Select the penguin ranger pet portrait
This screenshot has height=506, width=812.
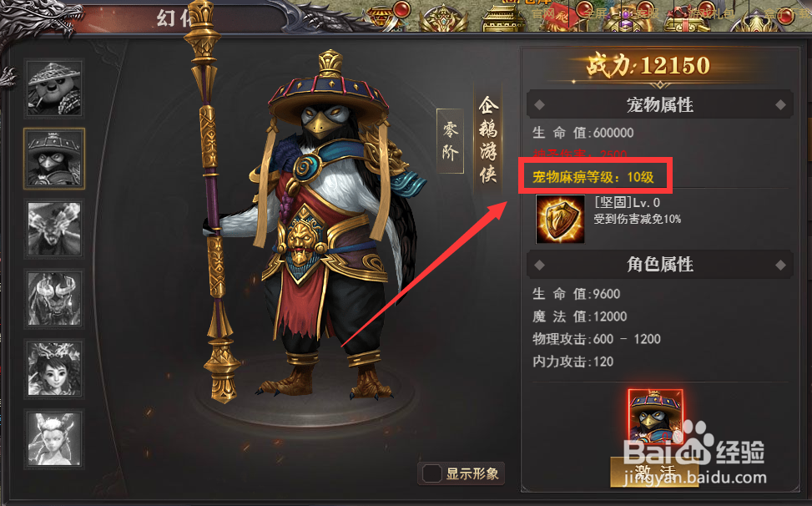tap(54, 159)
